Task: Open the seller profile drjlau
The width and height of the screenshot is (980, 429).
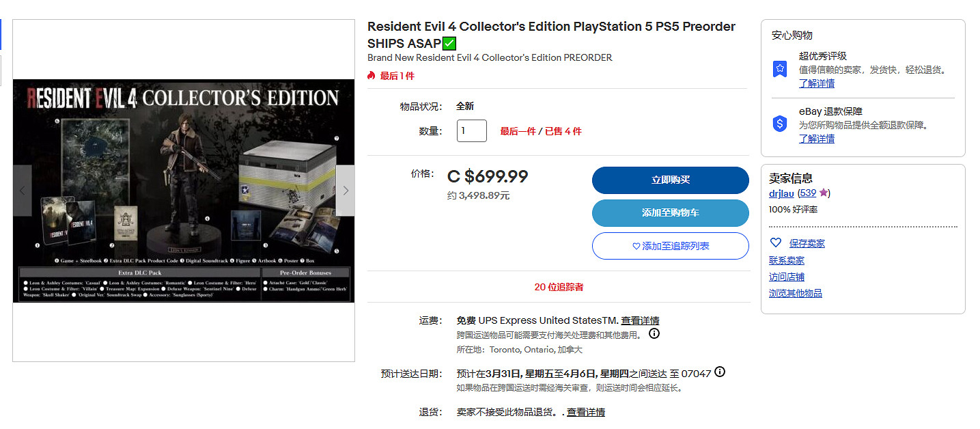Action: 781,193
